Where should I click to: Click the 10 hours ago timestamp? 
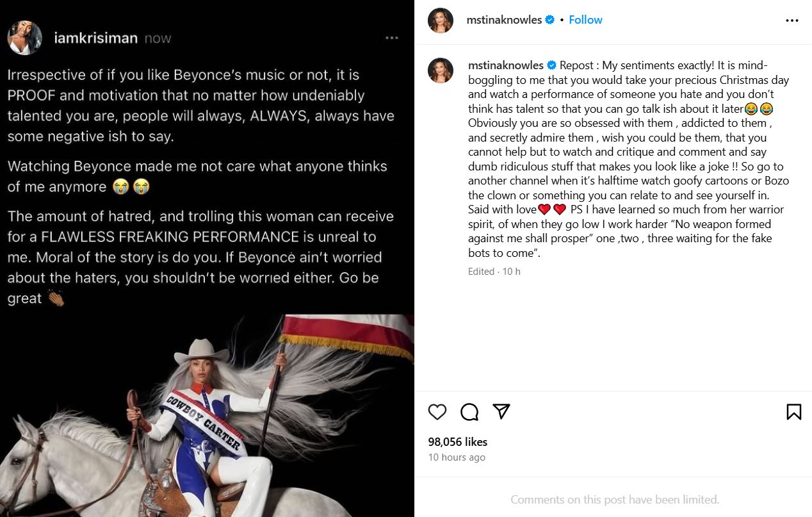tap(457, 457)
